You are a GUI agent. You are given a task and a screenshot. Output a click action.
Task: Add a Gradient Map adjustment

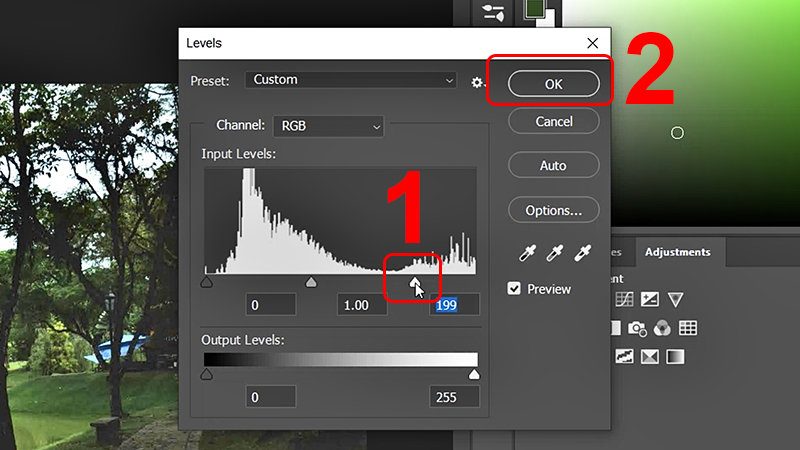coord(676,356)
